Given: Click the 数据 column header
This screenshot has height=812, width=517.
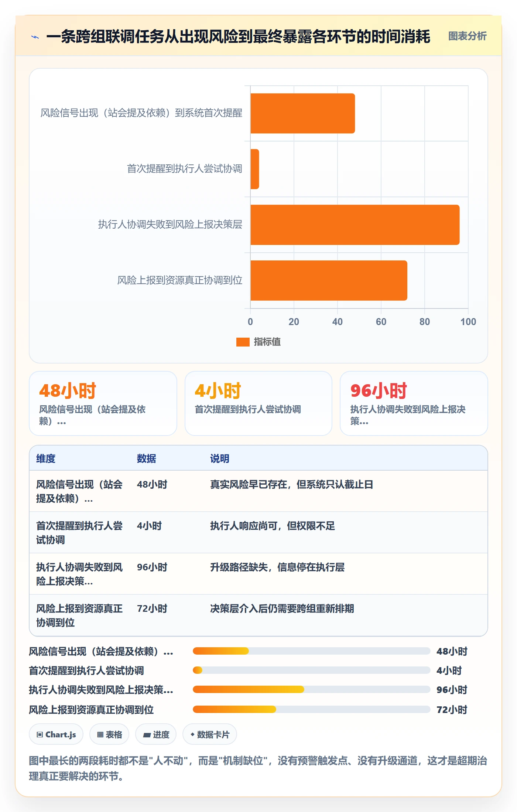Looking at the screenshot, I should (146, 458).
